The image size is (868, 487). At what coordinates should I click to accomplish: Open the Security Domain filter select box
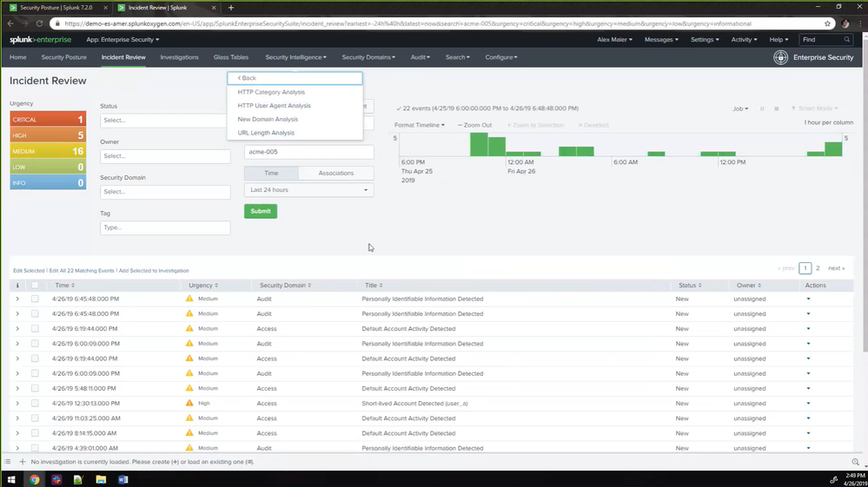pyautogui.click(x=165, y=192)
